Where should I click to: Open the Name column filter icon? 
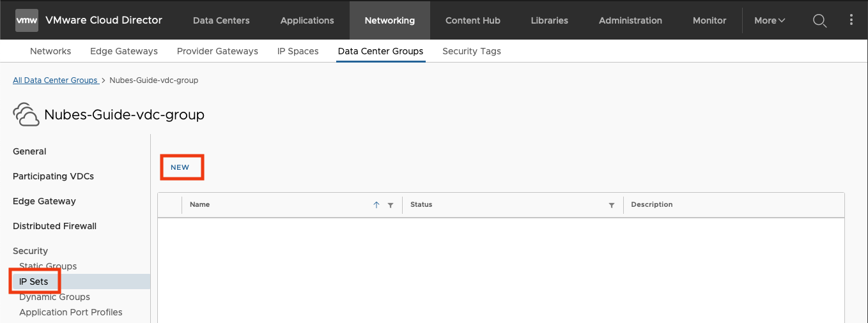[x=391, y=206]
